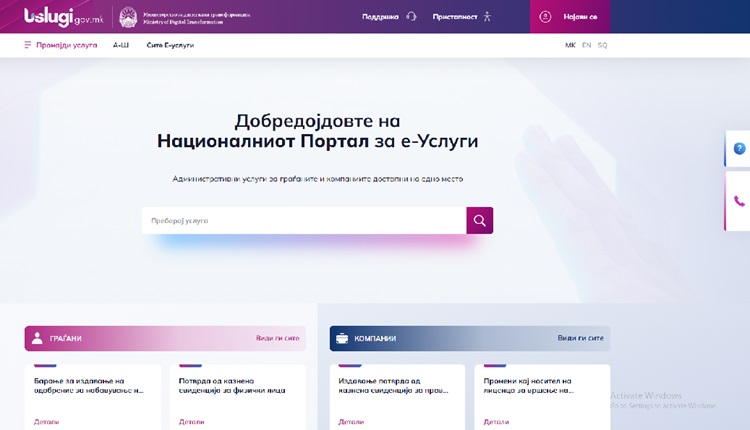The image size is (750, 430).
Task: Click the briefcase icon in Компании header
Action: tap(342, 338)
